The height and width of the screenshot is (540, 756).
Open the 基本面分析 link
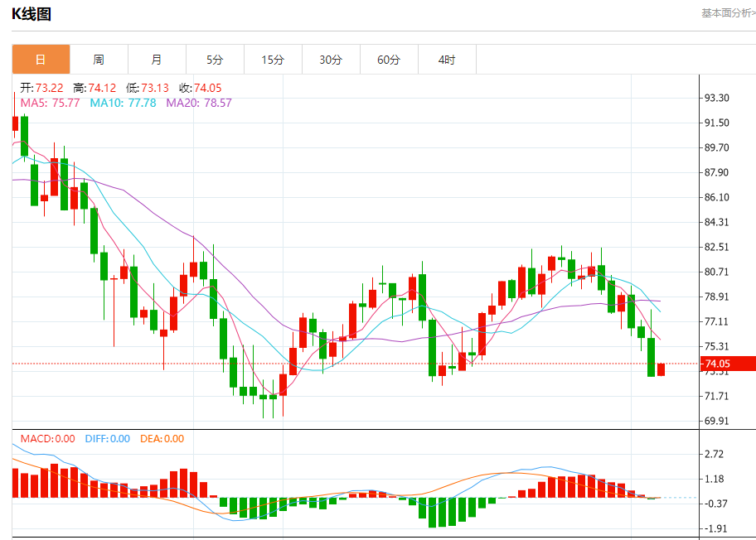pos(729,13)
